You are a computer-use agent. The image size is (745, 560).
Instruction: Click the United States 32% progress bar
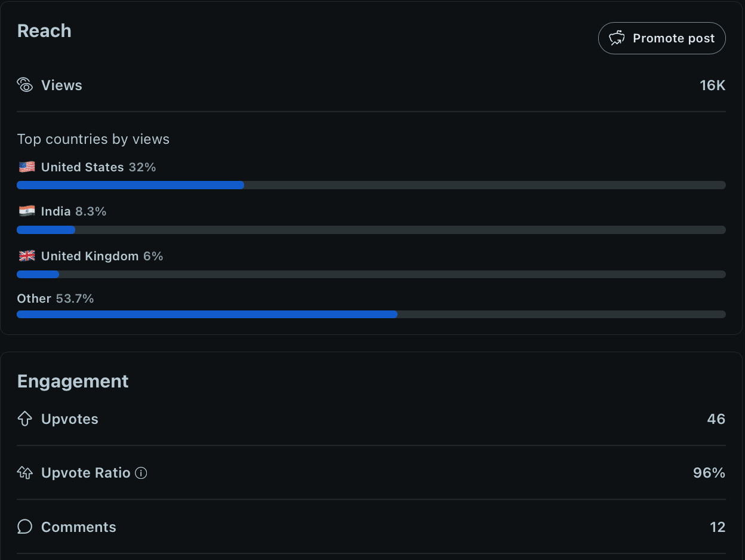[371, 185]
